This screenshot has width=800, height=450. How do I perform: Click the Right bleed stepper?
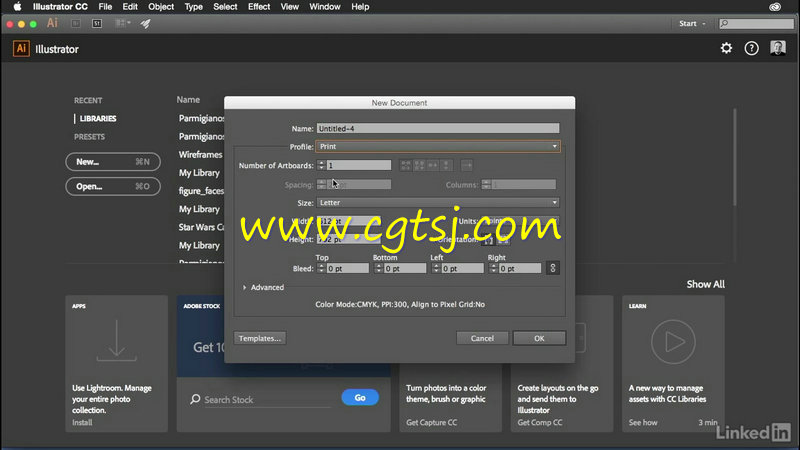coord(493,268)
